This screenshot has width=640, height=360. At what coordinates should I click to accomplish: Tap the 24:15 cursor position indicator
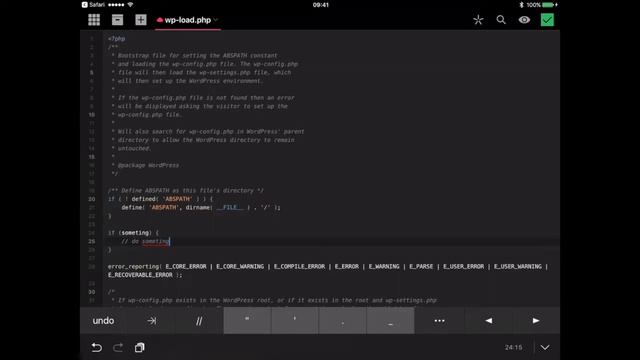513,347
